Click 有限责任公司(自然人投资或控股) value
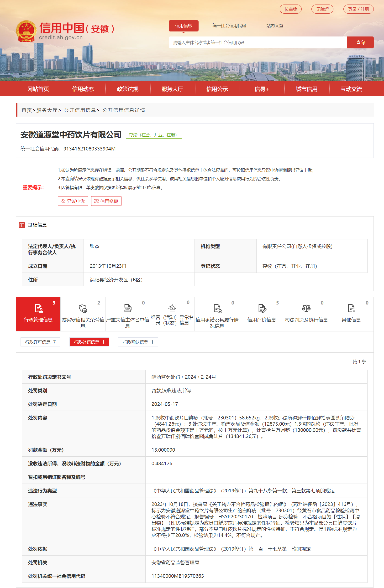Viewport: 384px width, 588px height. click(x=297, y=246)
